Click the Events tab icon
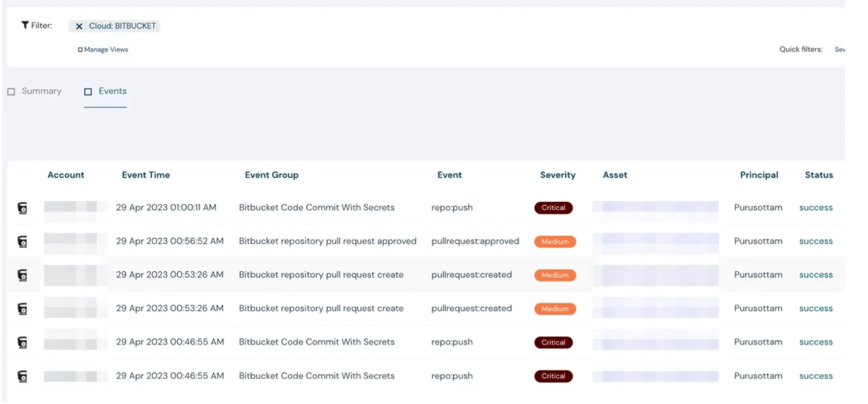The height and width of the screenshot is (404, 868). tap(88, 92)
